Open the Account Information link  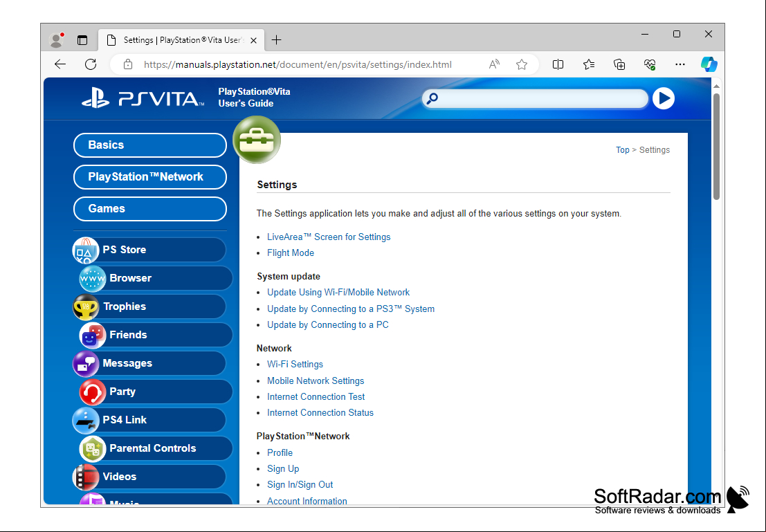click(x=307, y=502)
